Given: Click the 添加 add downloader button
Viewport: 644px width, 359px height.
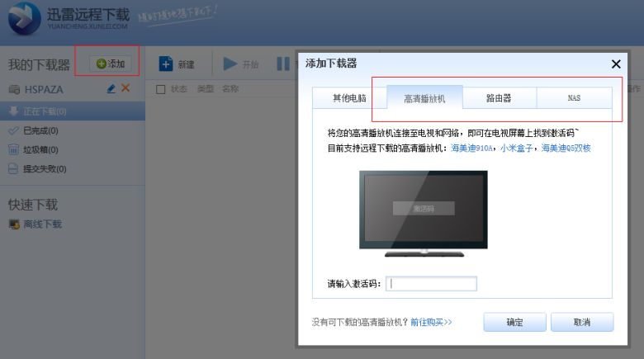Looking at the screenshot, I should tap(110, 64).
